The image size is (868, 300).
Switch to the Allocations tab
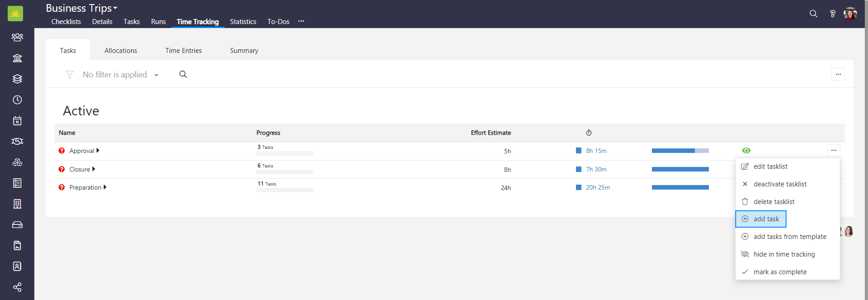(121, 51)
